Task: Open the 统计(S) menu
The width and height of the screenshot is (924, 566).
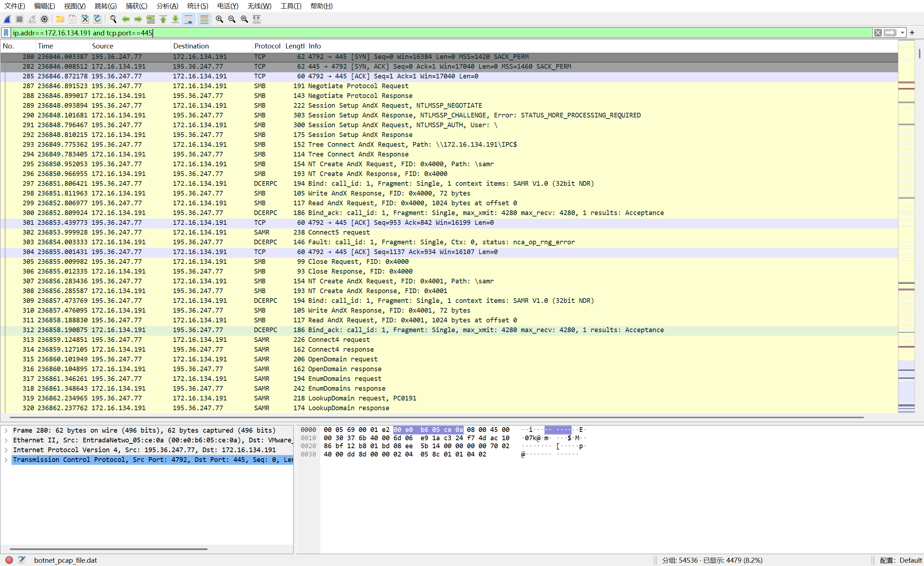Action: point(197,6)
